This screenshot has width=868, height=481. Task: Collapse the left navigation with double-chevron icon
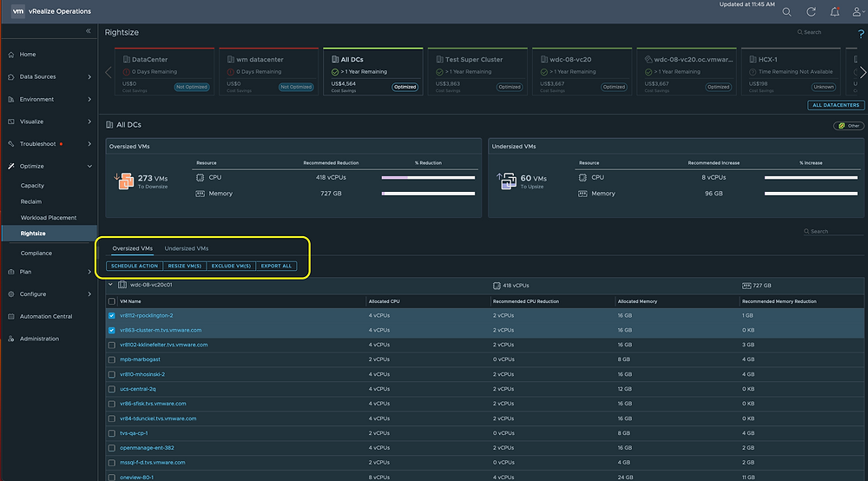click(88, 31)
